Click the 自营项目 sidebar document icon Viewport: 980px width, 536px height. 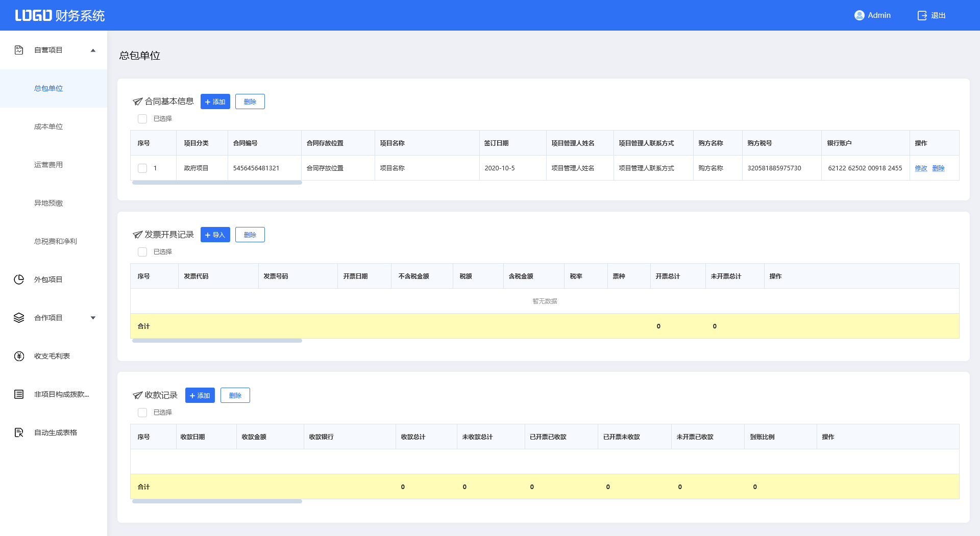pos(19,50)
